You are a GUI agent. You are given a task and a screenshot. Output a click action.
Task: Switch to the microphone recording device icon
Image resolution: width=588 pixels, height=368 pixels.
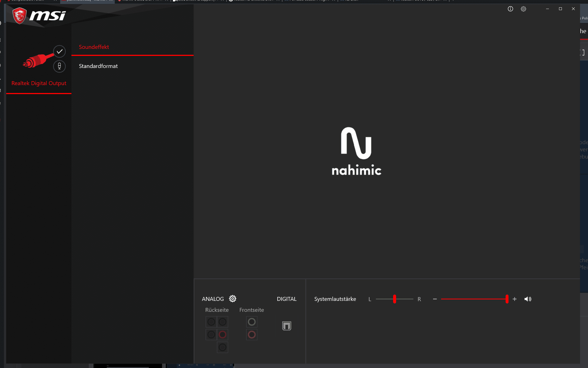(x=59, y=66)
